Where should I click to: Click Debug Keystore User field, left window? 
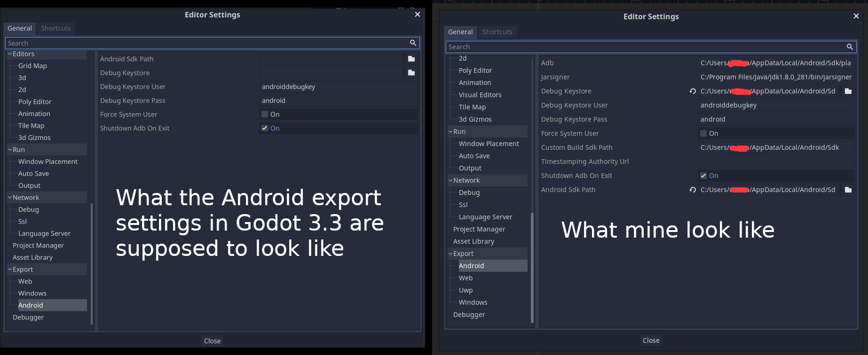[x=339, y=86]
